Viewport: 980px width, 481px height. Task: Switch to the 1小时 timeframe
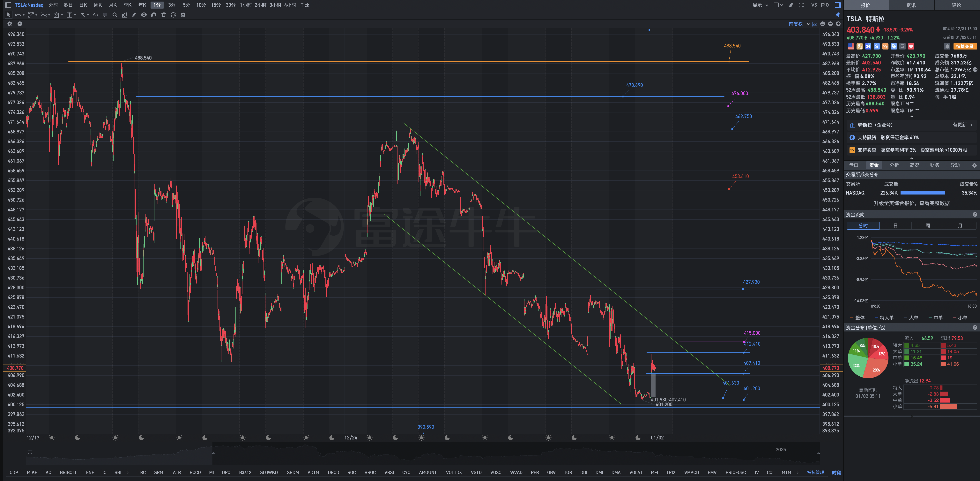pos(246,5)
